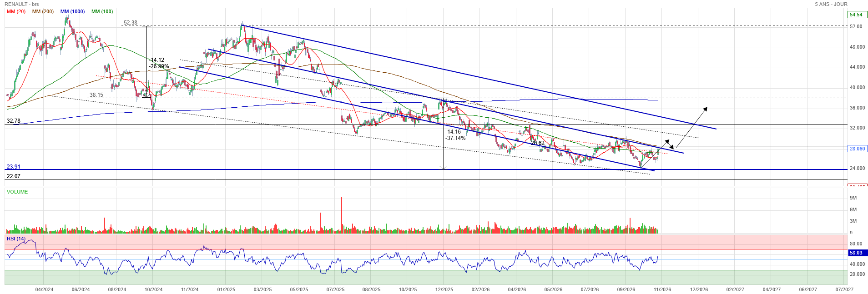Click the "01/2025" date on time axis
Screen dimensions: 868x294
(x=226, y=289)
